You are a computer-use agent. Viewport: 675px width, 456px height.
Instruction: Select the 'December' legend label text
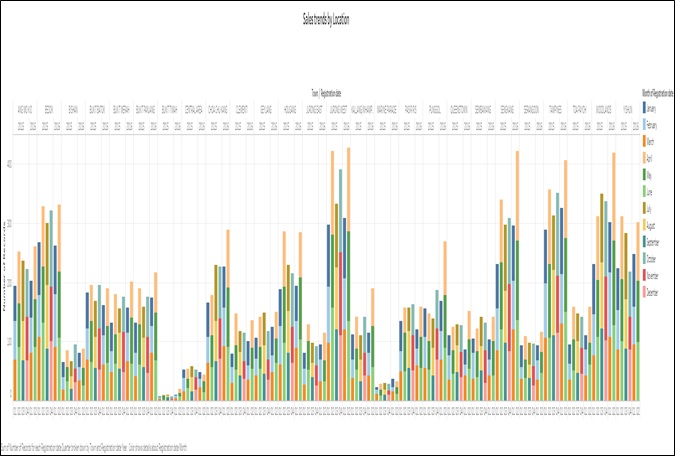[652, 293]
